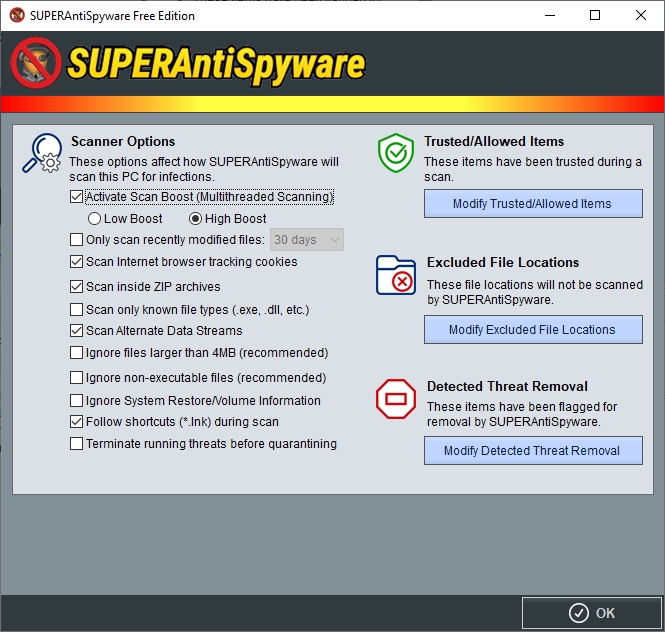
Task: Close the SUPERAntiSpyware window
Action: pyautogui.click(x=641, y=15)
